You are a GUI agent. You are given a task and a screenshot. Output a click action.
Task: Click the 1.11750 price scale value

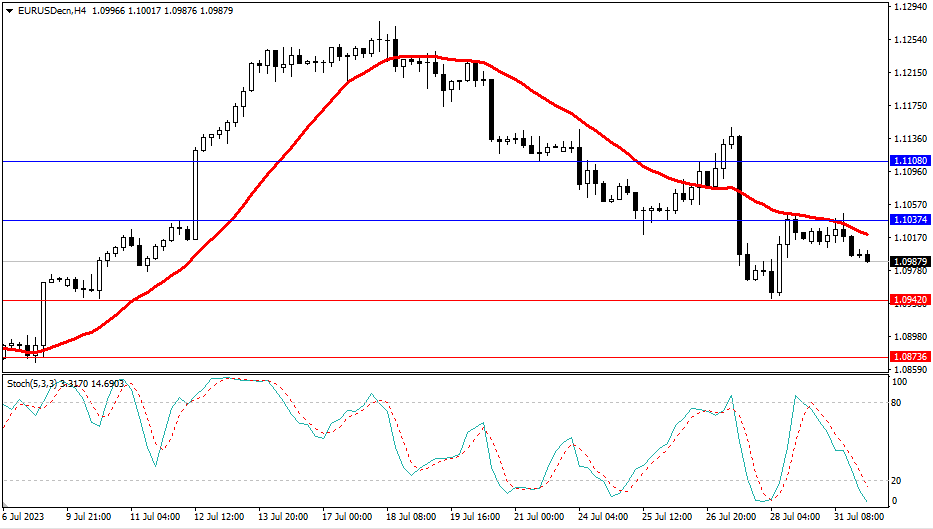point(911,106)
